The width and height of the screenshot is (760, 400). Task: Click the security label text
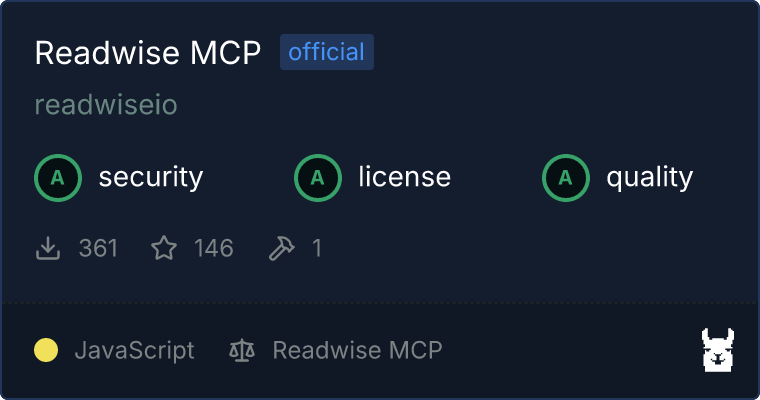(x=151, y=177)
